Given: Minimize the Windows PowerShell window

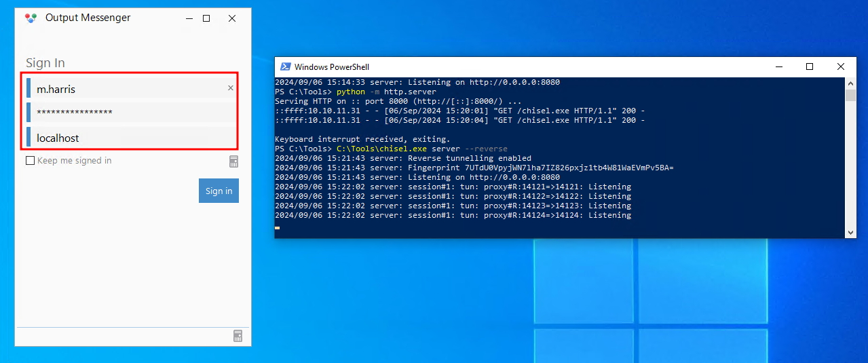Looking at the screenshot, I should (778, 66).
